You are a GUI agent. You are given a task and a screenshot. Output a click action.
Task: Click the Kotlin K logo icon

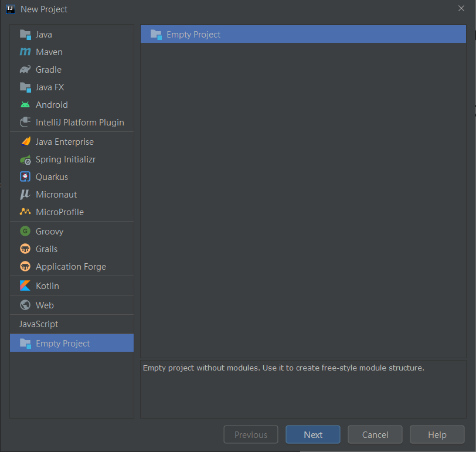click(x=25, y=286)
